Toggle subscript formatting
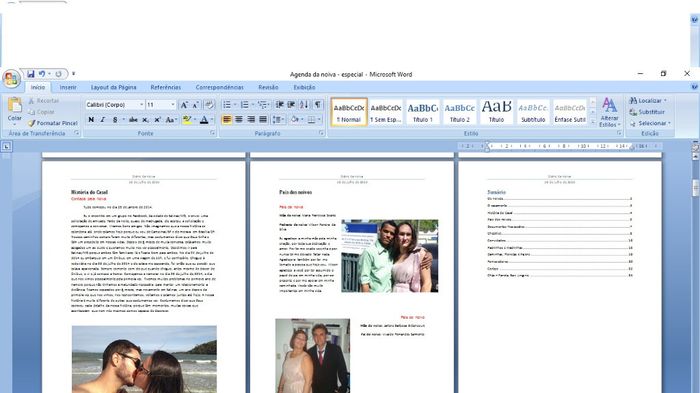This screenshot has width=700, height=393. [x=146, y=120]
